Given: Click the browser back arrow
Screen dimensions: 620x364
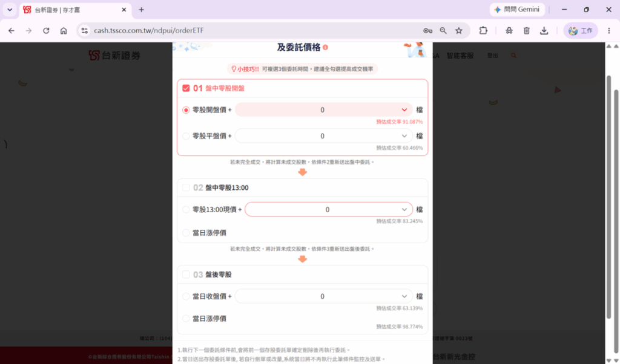Looking at the screenshot, I should coord(11,31).
